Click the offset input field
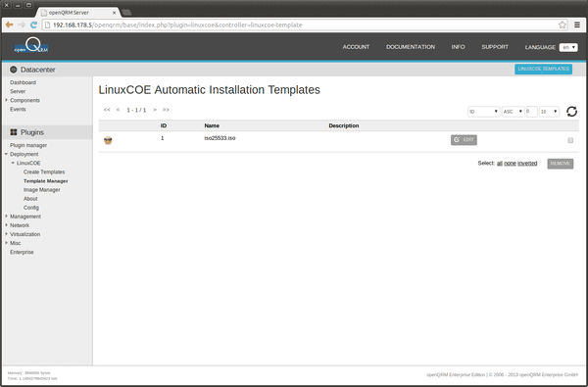This screenshot has width=588, height=387. (531, 112)
